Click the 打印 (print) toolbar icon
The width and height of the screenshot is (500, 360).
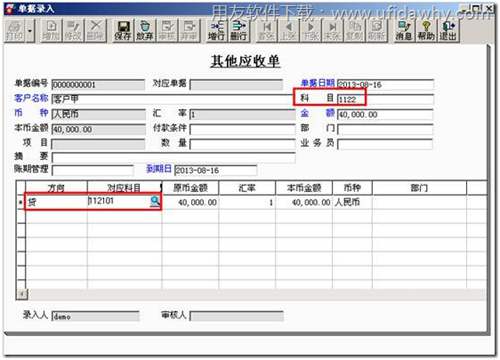pos(15,30)
